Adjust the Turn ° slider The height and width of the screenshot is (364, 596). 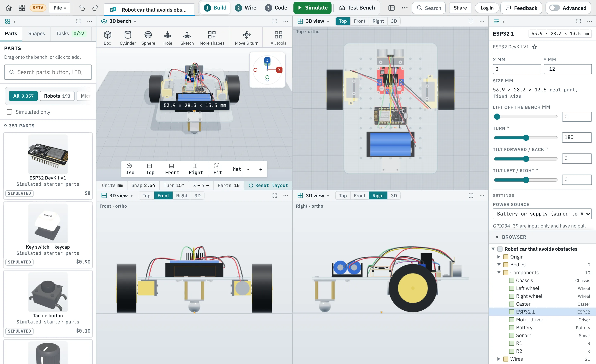(x=526, y=138)
